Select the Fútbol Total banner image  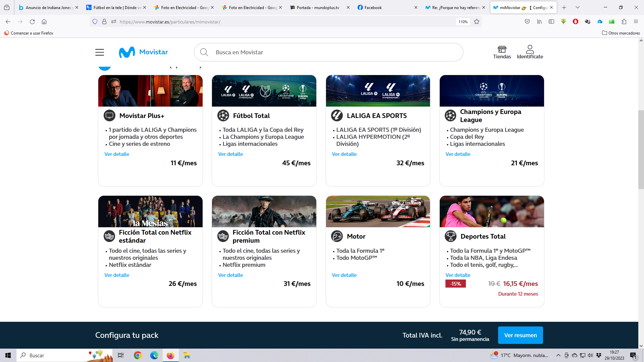[264, 91]
